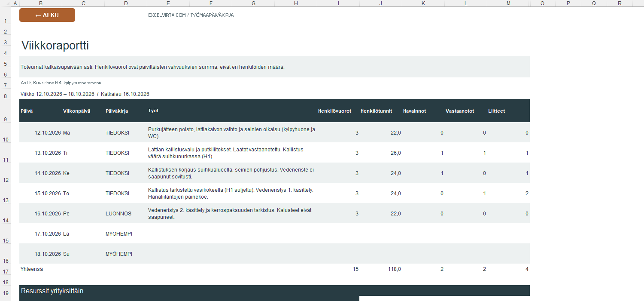Screen dimensions: 644x301
Task: Click the Vastaanotot column heading
Action: coord(460,111)
